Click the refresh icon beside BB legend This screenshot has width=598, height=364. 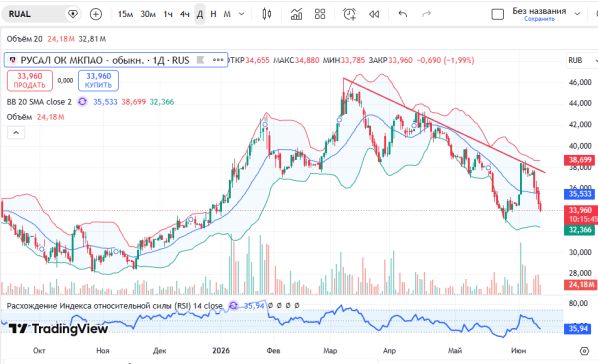pos(82,101)
